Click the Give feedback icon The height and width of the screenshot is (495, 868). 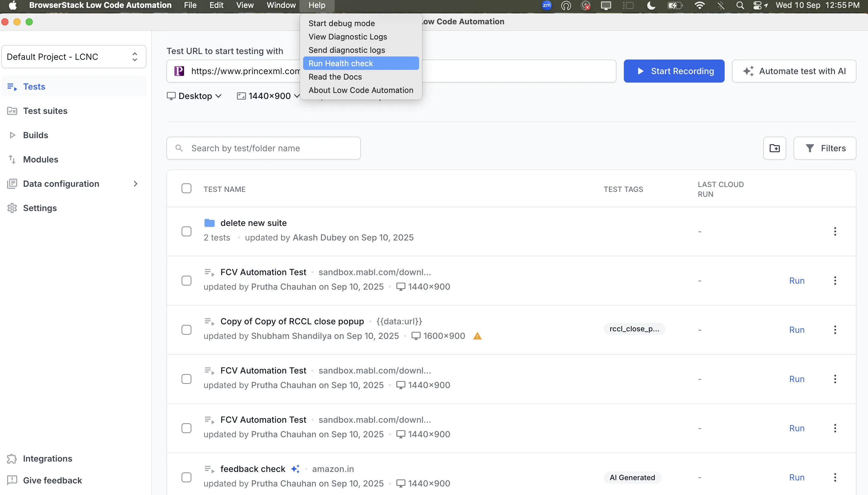pos(12,480)
